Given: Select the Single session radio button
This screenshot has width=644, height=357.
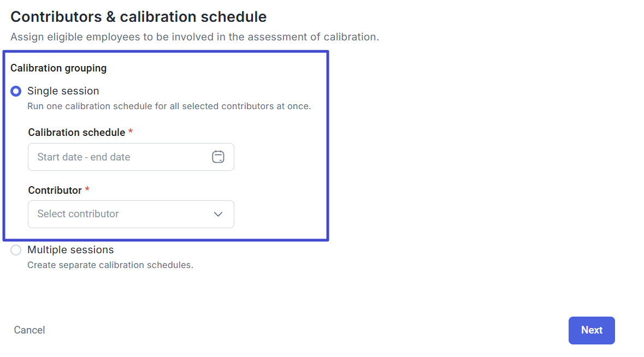Looking at the screenshot, I should coord(16,91).
